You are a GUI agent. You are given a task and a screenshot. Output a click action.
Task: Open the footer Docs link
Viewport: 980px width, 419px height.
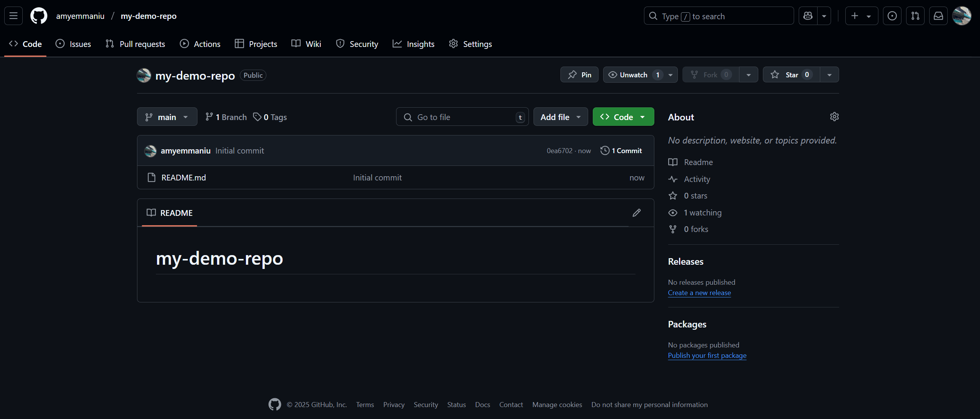(x=483, y=405)
